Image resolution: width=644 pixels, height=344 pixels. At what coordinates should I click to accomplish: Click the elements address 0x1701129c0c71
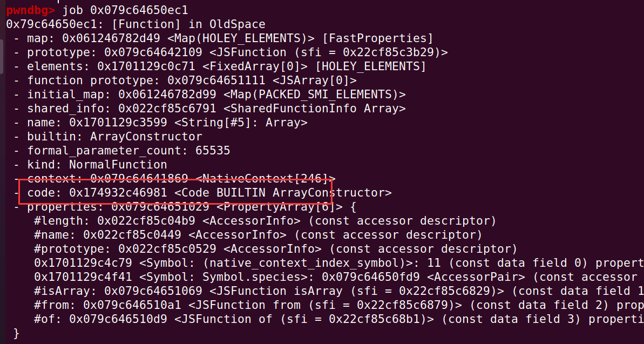pos(146,66)
